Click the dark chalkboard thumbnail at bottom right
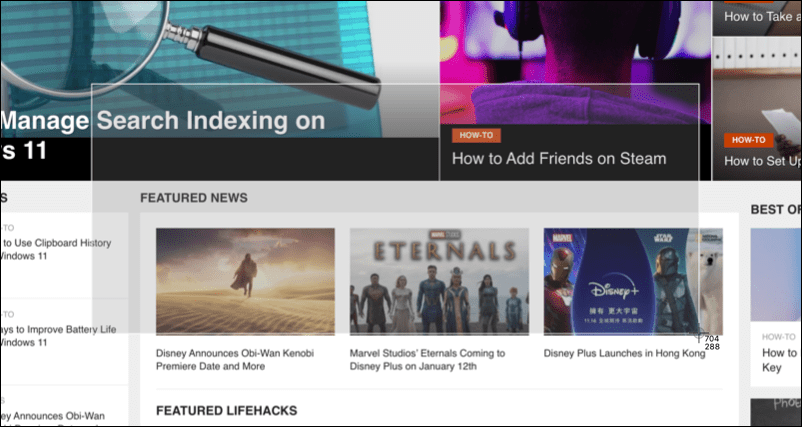This screenshot has height=427, width=802. pos(776,412)
